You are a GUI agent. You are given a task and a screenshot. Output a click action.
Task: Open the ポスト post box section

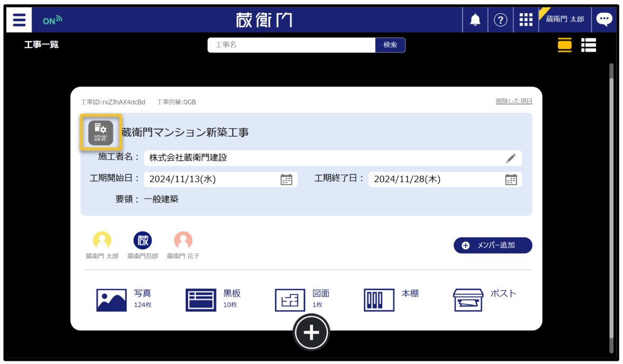[468, 300]
